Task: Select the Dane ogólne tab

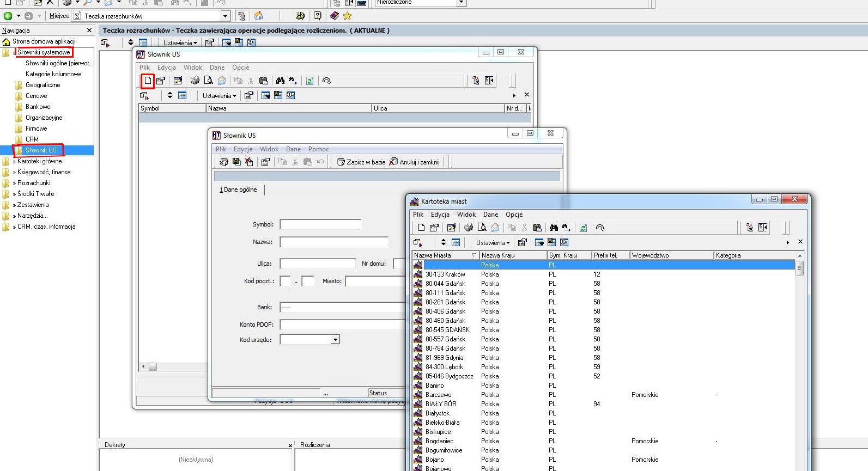Action: tap(239, 189)
